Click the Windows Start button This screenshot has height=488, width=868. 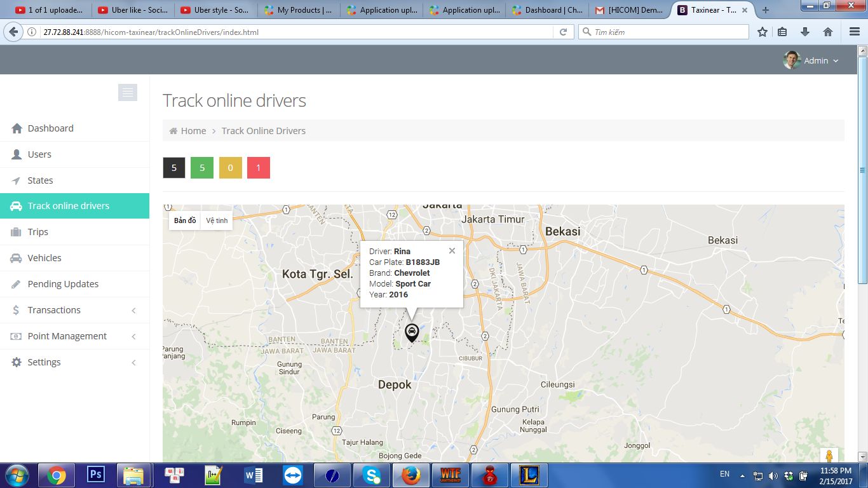(x=17, y=475)
